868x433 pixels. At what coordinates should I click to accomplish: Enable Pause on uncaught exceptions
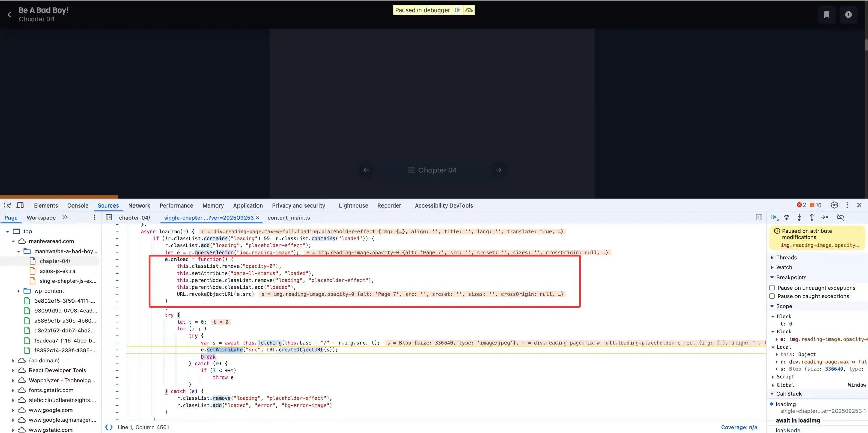(772, 288)
